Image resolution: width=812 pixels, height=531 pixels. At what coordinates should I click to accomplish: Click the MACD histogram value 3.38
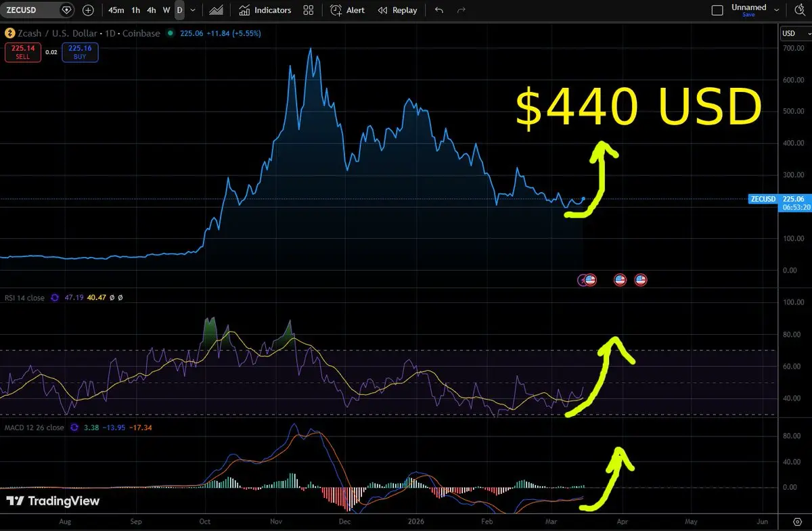(x=91, y=428)
